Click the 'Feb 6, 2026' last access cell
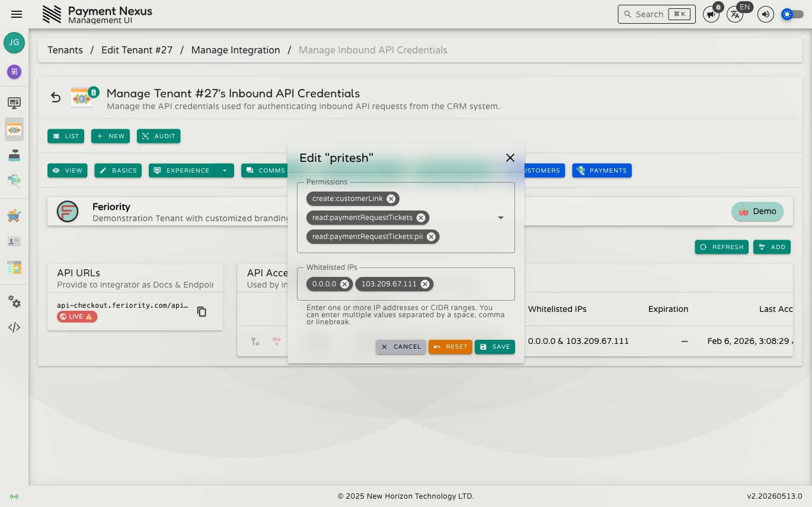Viewport: 812px width, 507px height. (x=750, y=342)
